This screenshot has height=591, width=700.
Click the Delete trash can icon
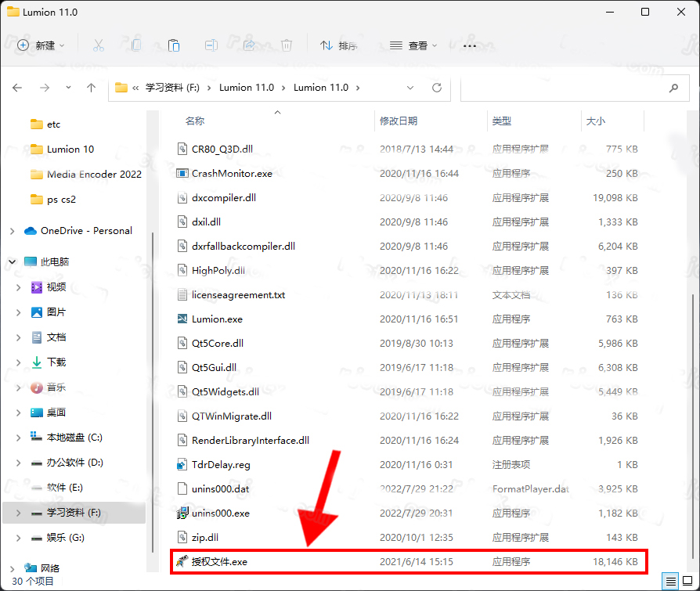pyautogui.click(x=287, y=45)
